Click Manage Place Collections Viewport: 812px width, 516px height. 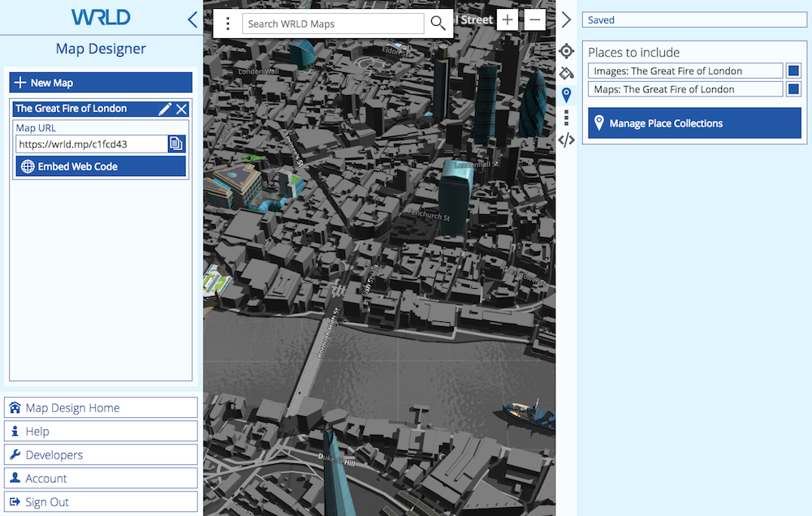pos(694,123)
